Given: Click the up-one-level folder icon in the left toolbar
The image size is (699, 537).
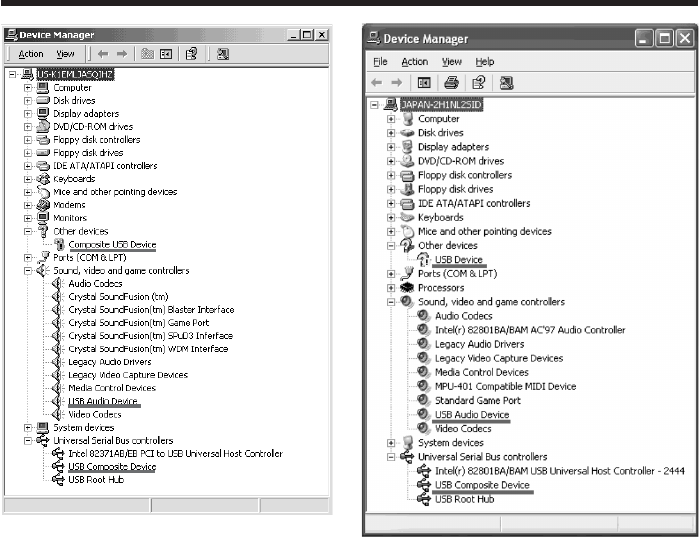Looking at the screenshot, I should [x=147, y=54].
